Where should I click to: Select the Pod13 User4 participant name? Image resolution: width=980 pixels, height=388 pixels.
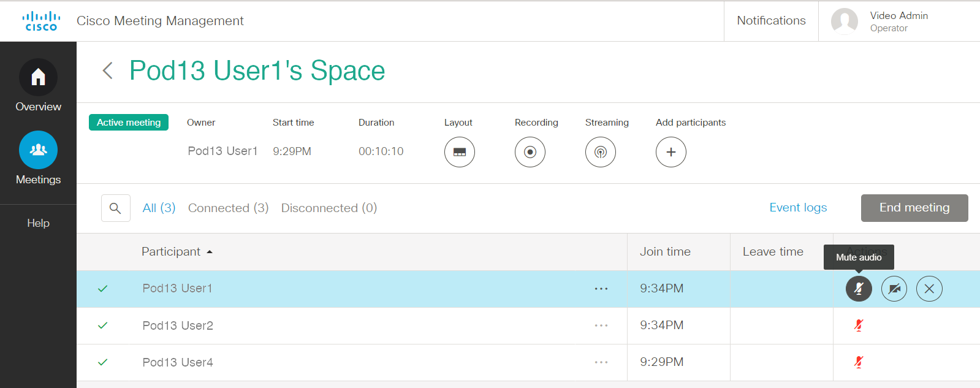178,362
